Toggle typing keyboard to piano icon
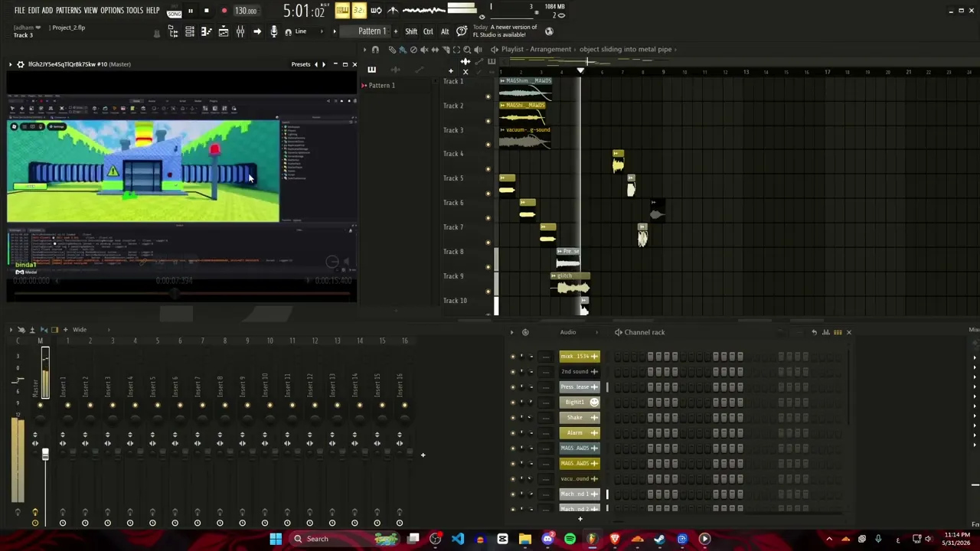 [x=342, y=11]
